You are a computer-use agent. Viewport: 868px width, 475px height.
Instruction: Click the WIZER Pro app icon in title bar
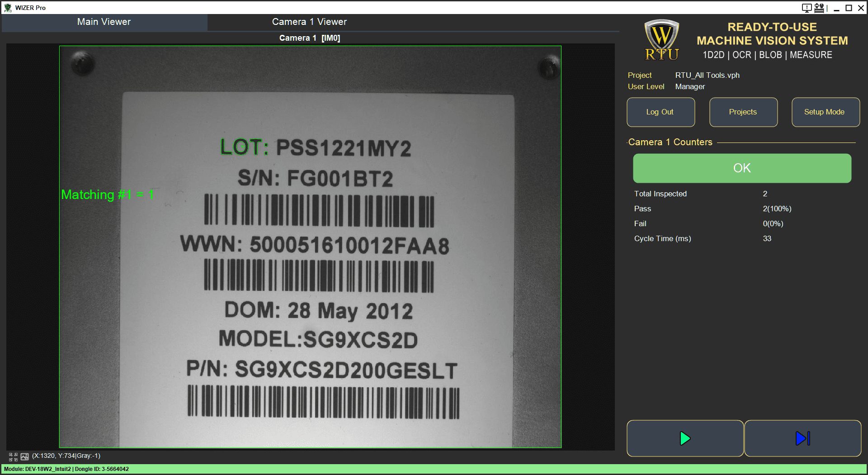tap(8, 8)
